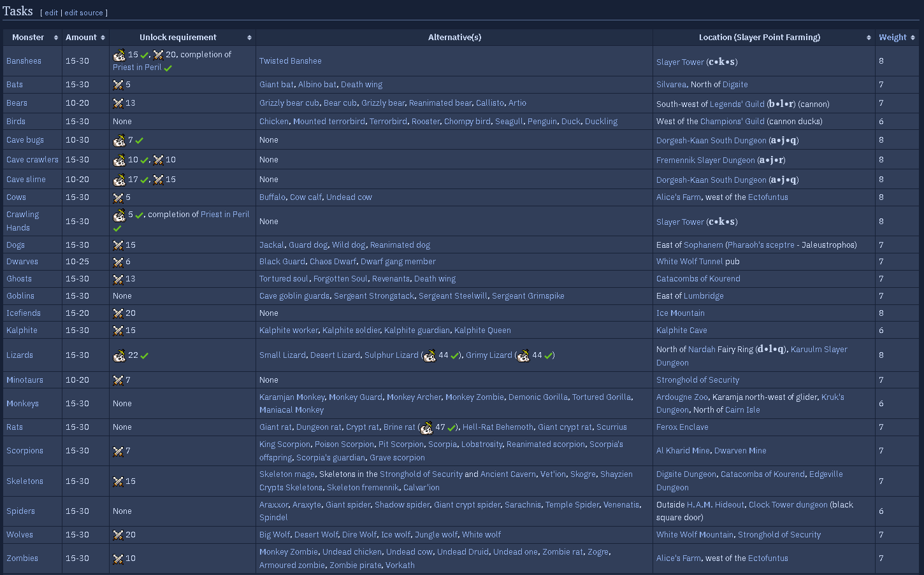Follow the Twisted Banshee link
The height and width of the screenshot is (575, 924).
(x=291, y=61)
